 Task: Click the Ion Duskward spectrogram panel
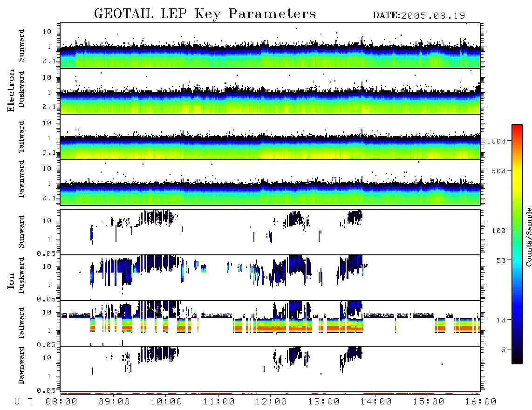pos(270,278)
